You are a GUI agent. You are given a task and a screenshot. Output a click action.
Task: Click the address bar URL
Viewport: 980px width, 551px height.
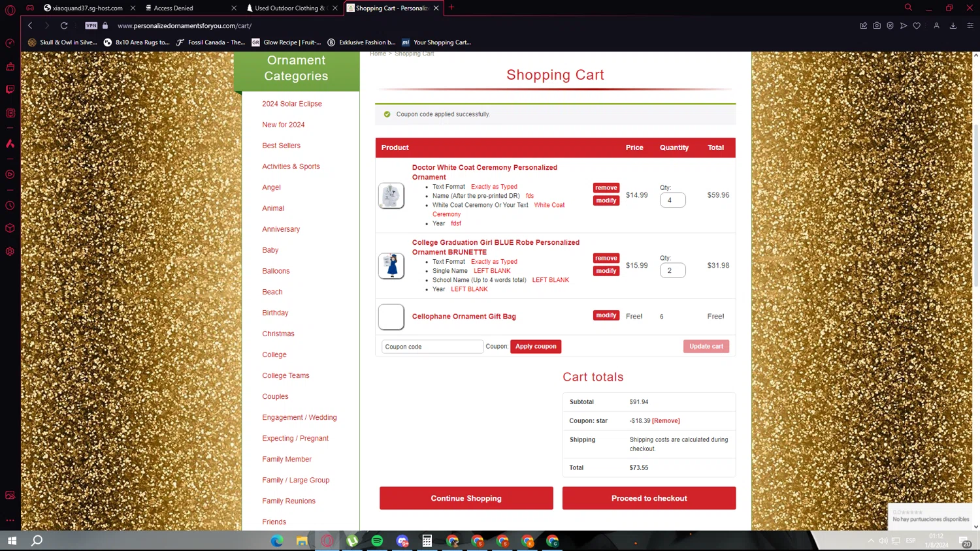click(x=184, y=25)
